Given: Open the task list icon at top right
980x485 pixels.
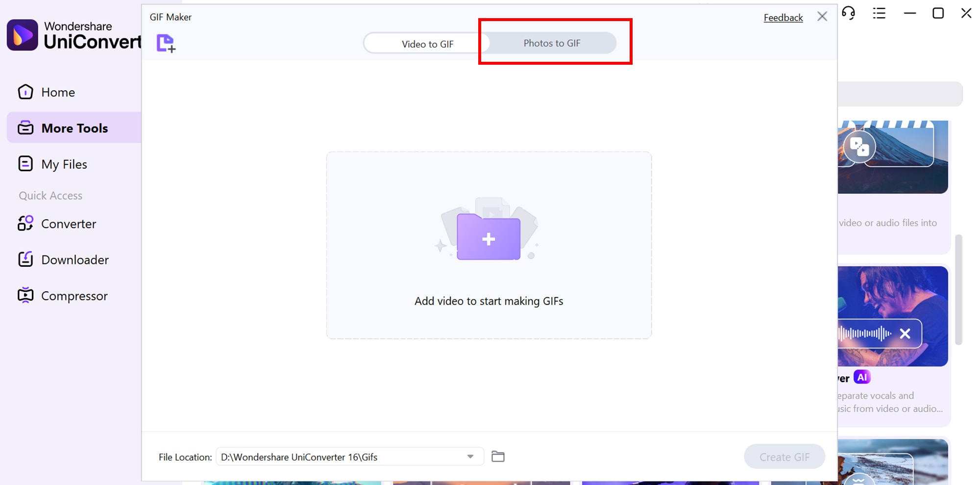Looking at the screenshot, I should (879, 13).
